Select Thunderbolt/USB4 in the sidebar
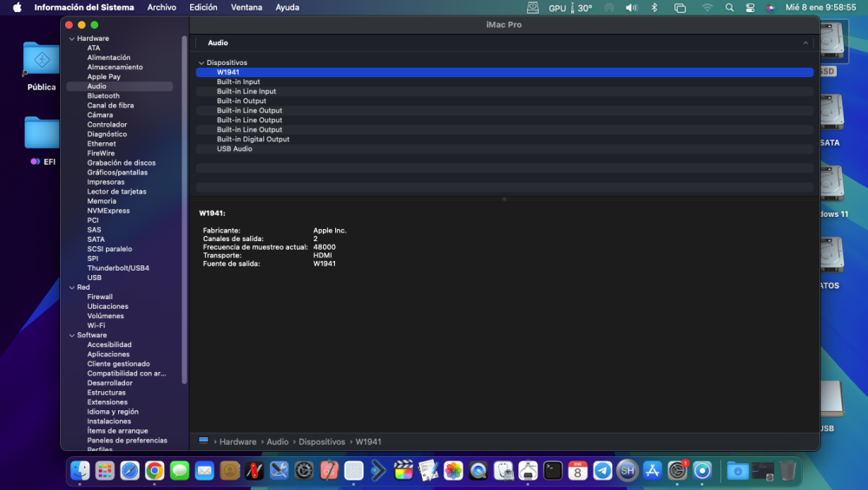This screenshot has height=490, width=868. tap(118, 268)
